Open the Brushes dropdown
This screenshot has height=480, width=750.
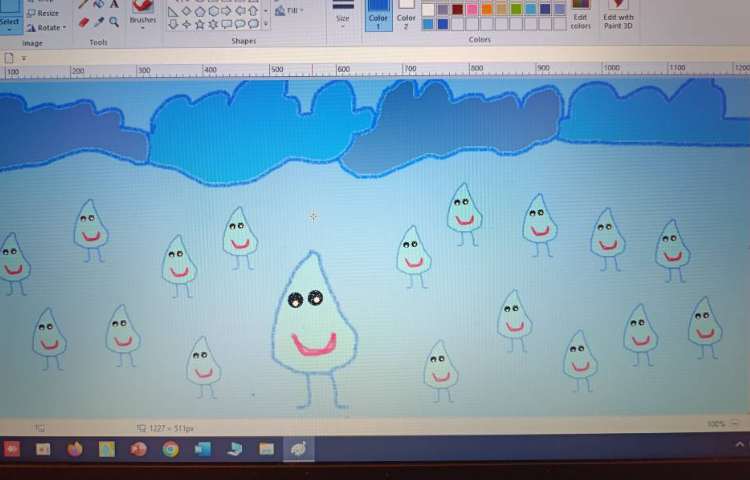tap(143, 14)
